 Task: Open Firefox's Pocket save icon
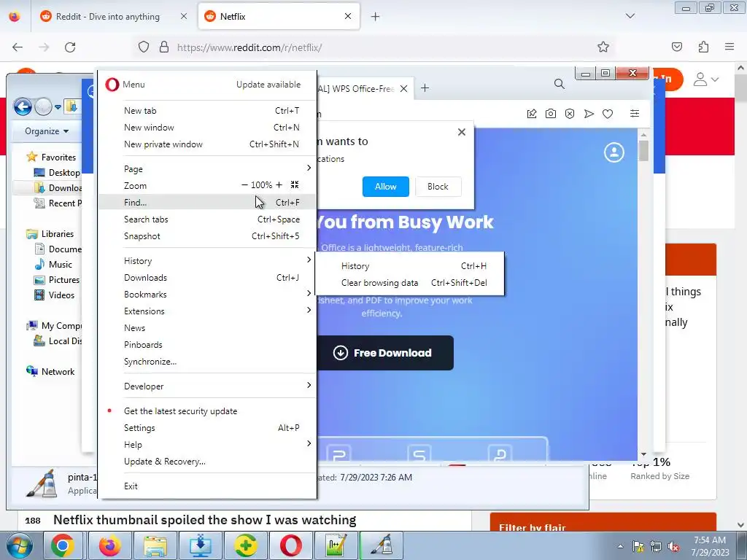pos(676,47)
